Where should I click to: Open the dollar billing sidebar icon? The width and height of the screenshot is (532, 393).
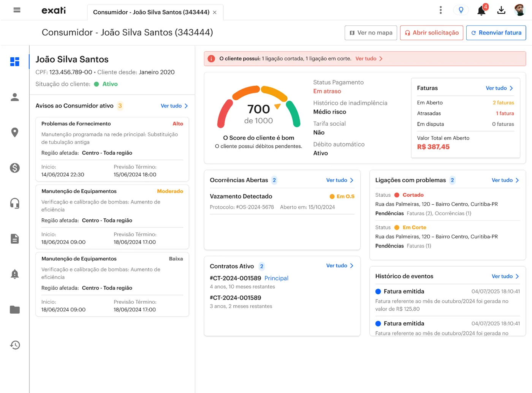click(15, 168)
